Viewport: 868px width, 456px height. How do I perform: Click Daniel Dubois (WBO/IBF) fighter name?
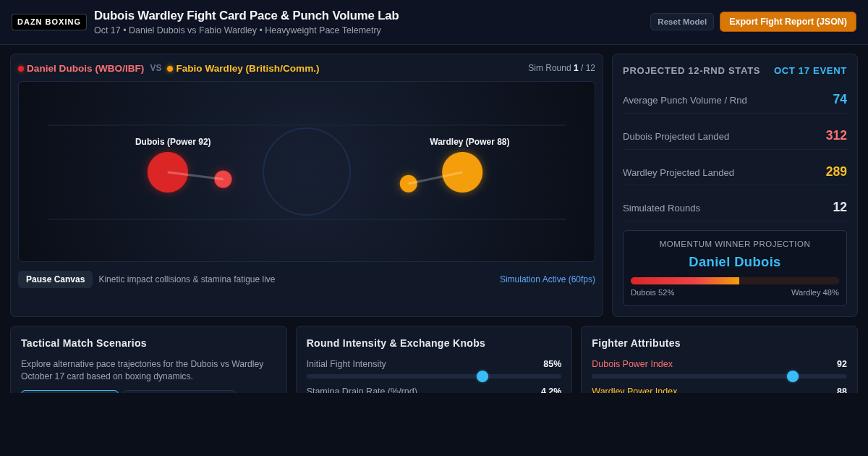[x=85, y=69]
